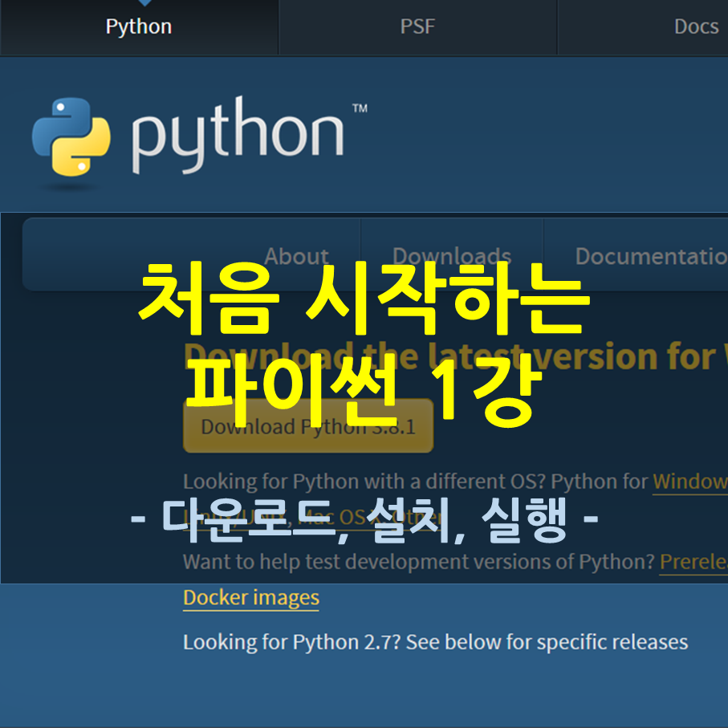728x728 pixels.
Task: Switch to the PSF top tab
Action: (x=417, y=27)
